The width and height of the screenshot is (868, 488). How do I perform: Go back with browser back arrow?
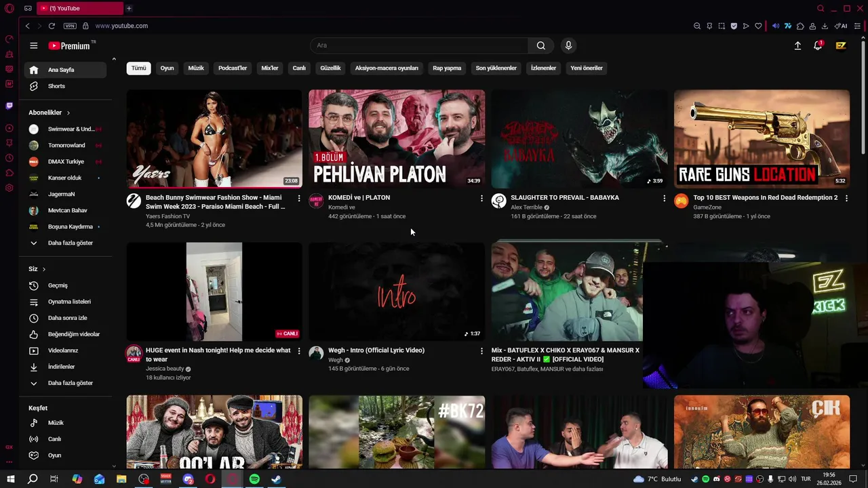coord(27,26)
